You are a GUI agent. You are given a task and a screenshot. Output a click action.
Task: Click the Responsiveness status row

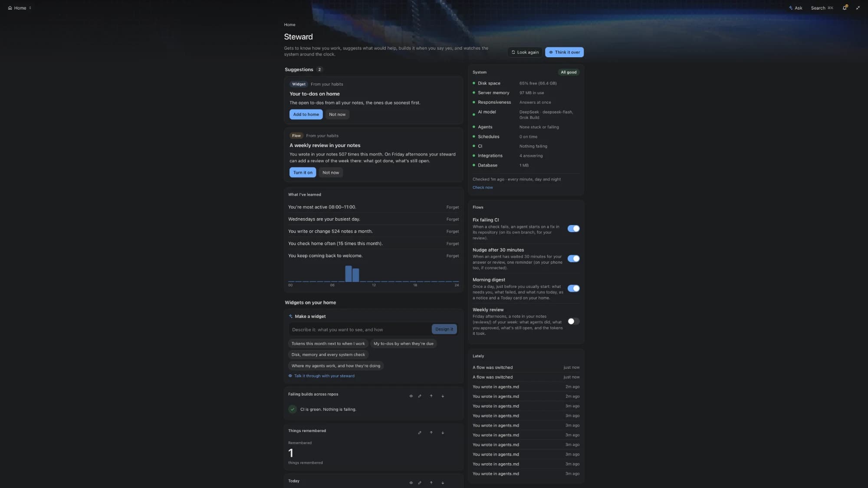(x=526, y=102)
